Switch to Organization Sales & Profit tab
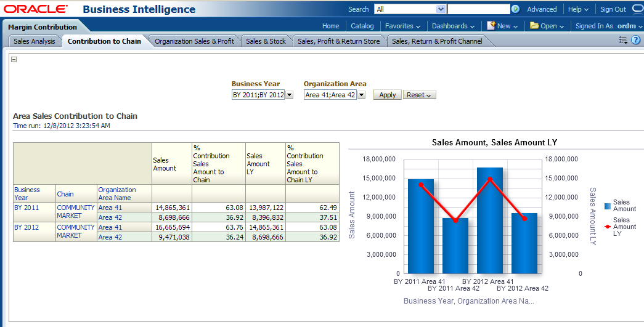Image resolution: width=644 pixels, height=327 pixels. click(x=194, y=41)
